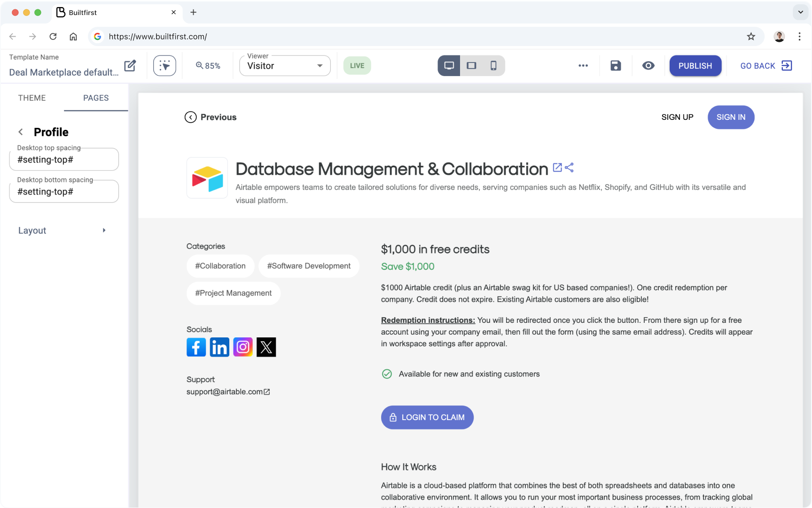
Task: Share the deal using the share icon
Action: pyautogui.click(x=569, y=167)
